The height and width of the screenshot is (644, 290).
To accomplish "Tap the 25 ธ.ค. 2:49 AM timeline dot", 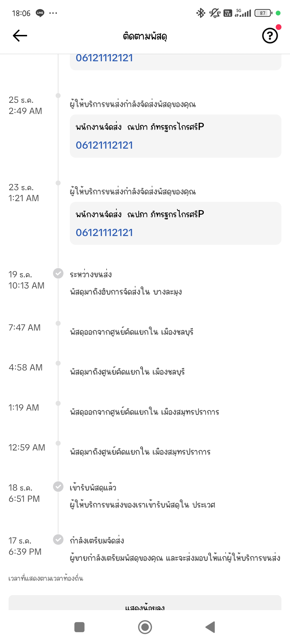I will coord(58,95).
